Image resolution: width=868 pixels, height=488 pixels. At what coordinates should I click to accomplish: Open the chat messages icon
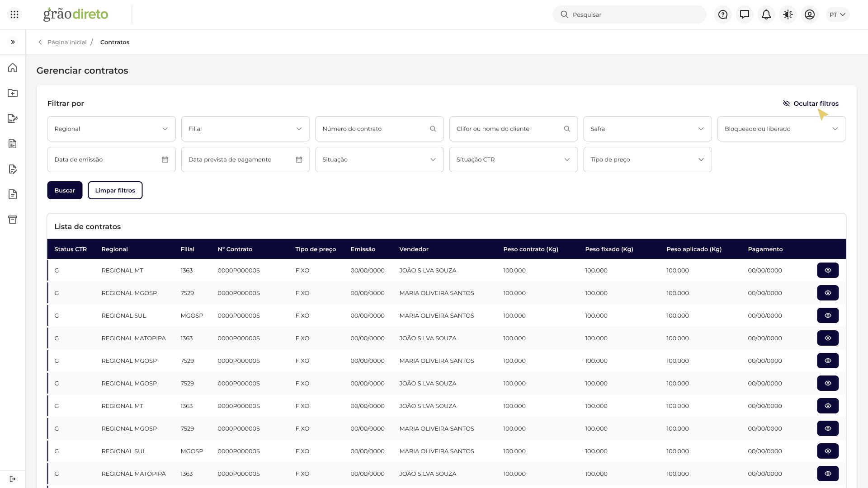pyautogui.click(x=745, y=14)
